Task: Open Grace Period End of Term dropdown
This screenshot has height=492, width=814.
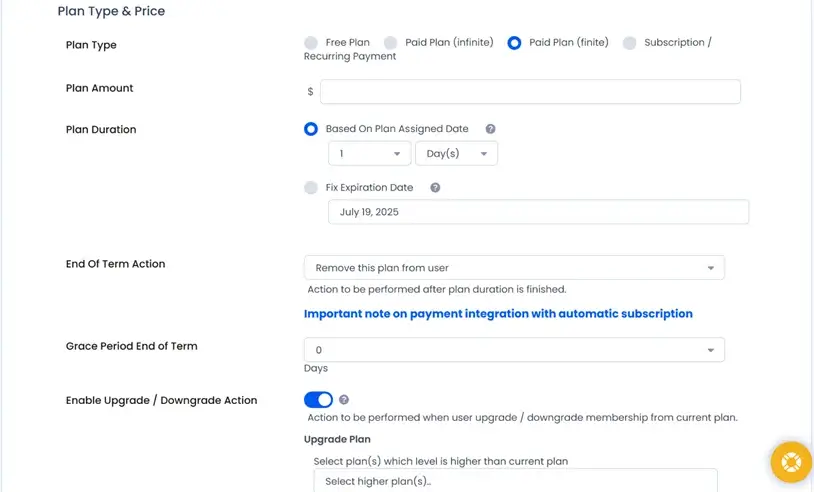Action: tap(514, 350)
